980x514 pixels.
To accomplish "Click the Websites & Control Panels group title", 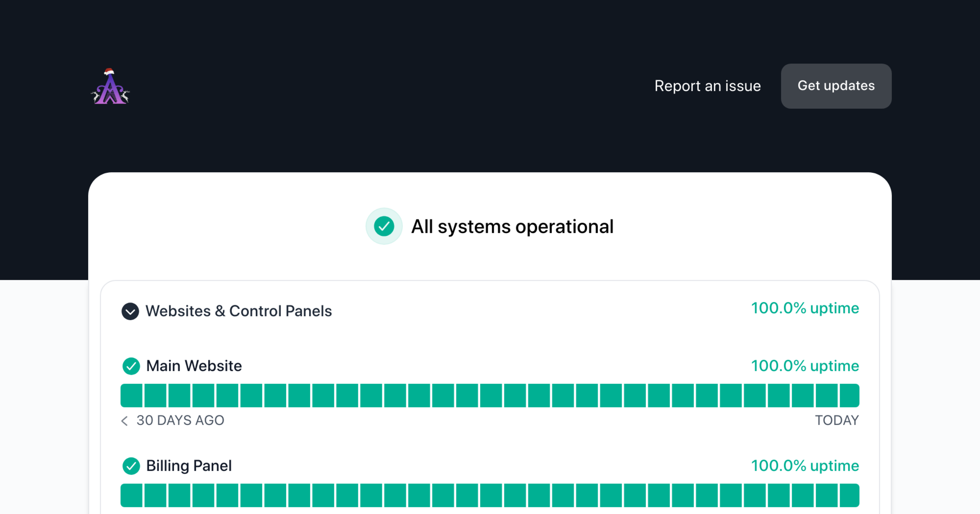I will 238,311.
